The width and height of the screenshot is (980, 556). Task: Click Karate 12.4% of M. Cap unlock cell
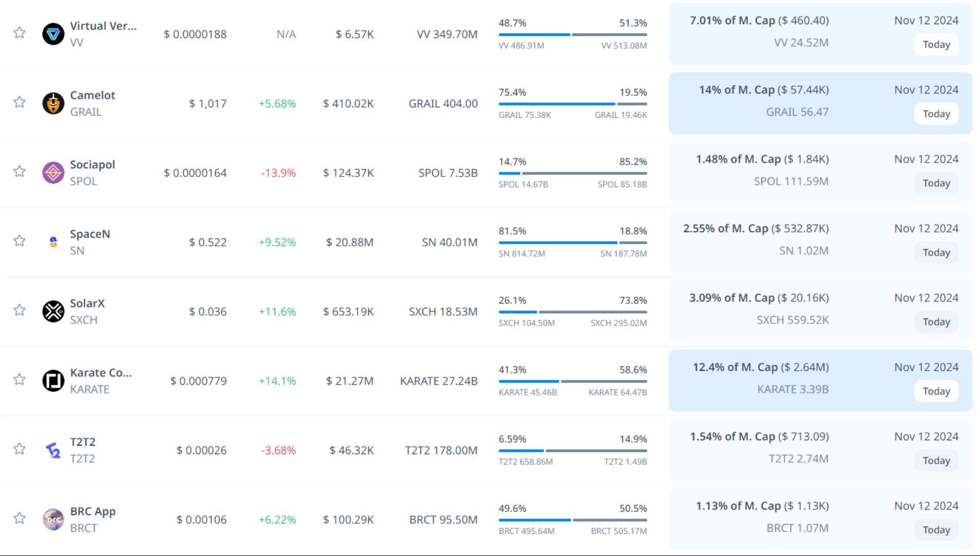coord(760,378)
